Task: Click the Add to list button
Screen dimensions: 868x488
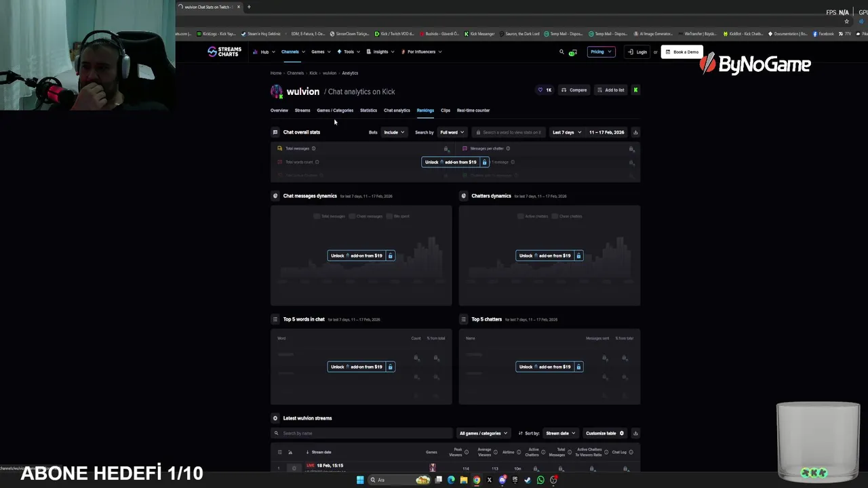Action: click(x=610, y=89)
